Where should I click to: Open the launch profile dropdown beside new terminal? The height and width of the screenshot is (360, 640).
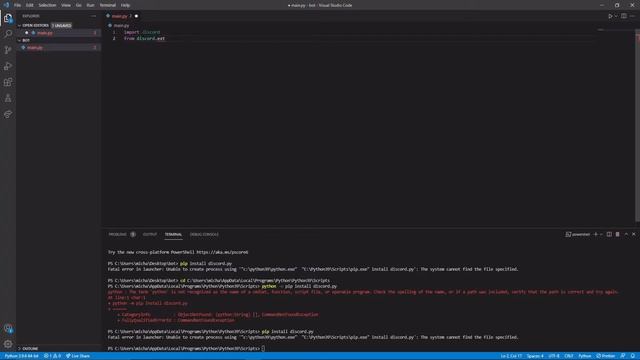(x=601, y=234)
